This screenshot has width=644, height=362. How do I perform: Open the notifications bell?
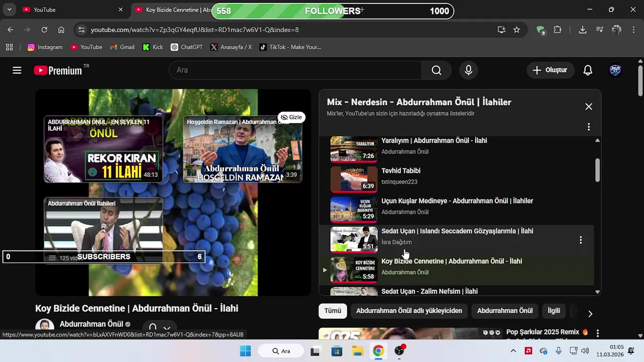(588, 70)
